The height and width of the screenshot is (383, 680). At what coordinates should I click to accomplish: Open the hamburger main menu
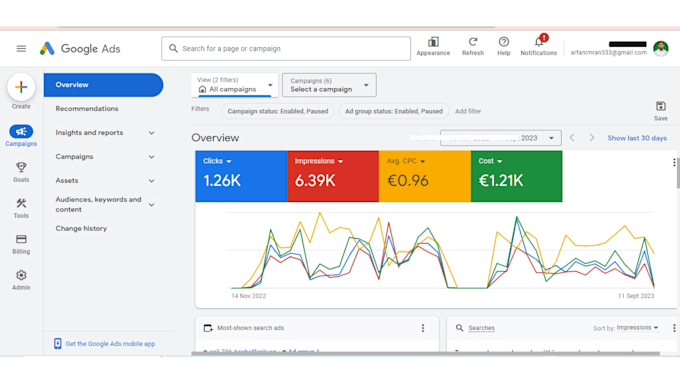21,49
